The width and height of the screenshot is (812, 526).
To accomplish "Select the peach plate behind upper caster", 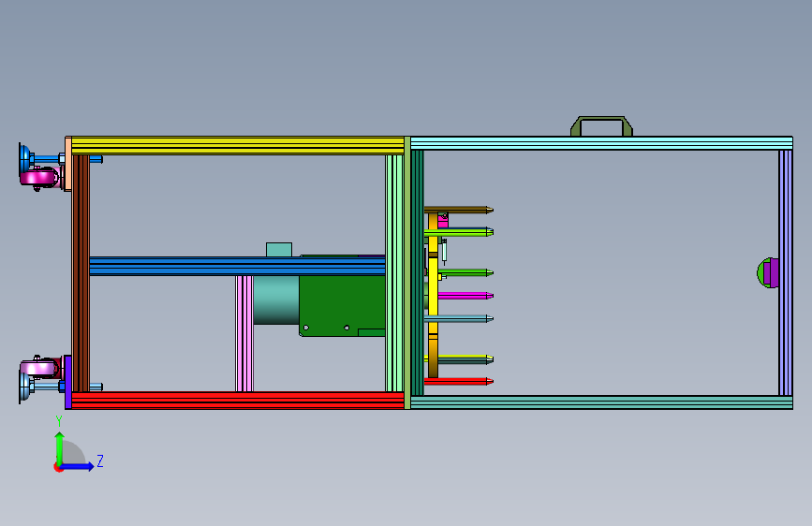I will (67, 164).
